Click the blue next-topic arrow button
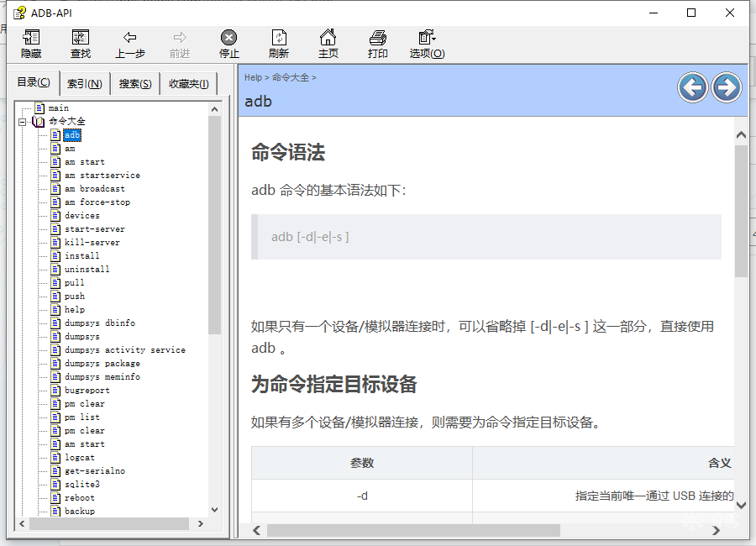The image size is (756, 546). click(727, 87)
